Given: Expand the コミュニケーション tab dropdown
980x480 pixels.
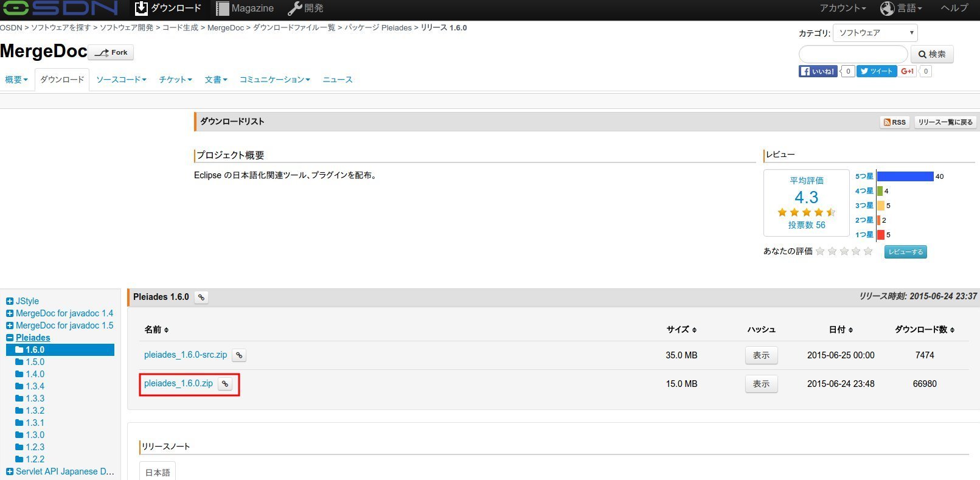Looking at the screenshot, I should [274, 80].
